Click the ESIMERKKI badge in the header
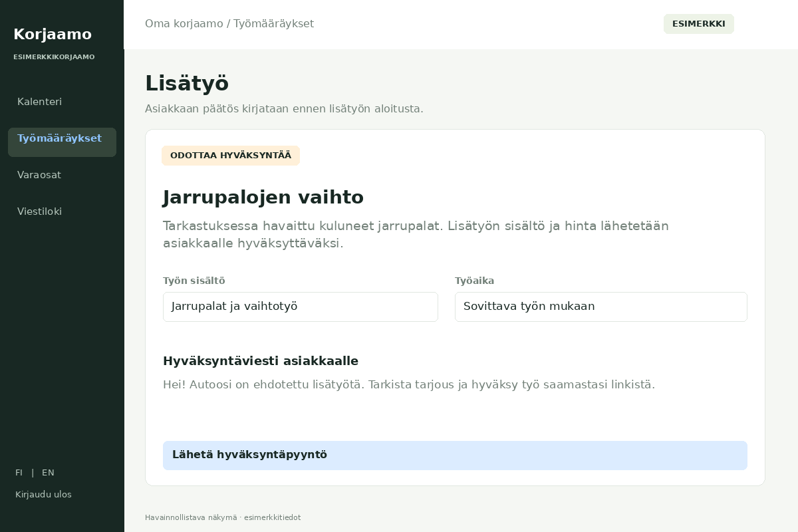798x532 pixels. (x=699, y=24)
